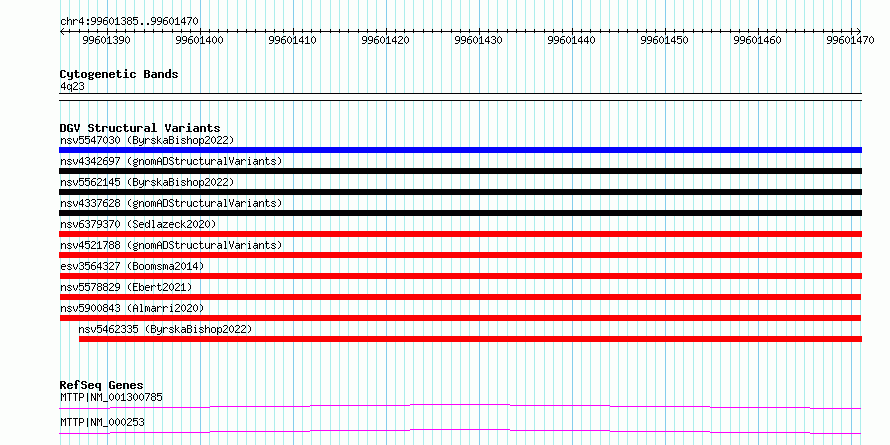This screenshot has height=445, width=890.
Task: Click the 99601430 ruler position label
Action: (x=479, y=40)
